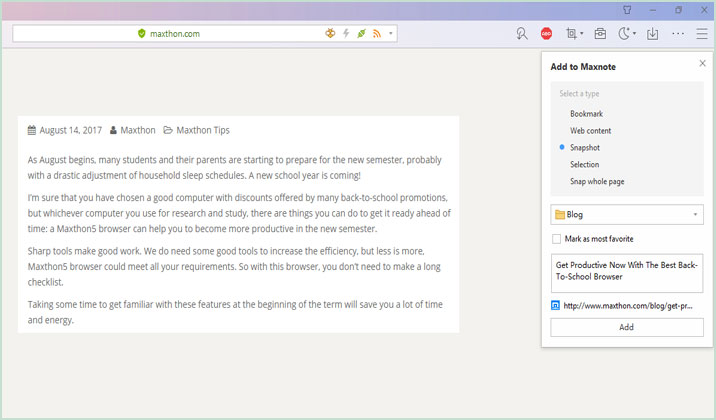Minimize the browser window
Viewport: 716px width, 420px height.
point(653,10)
